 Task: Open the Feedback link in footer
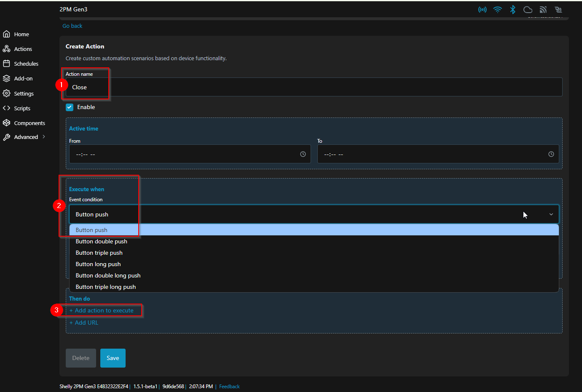229,387
